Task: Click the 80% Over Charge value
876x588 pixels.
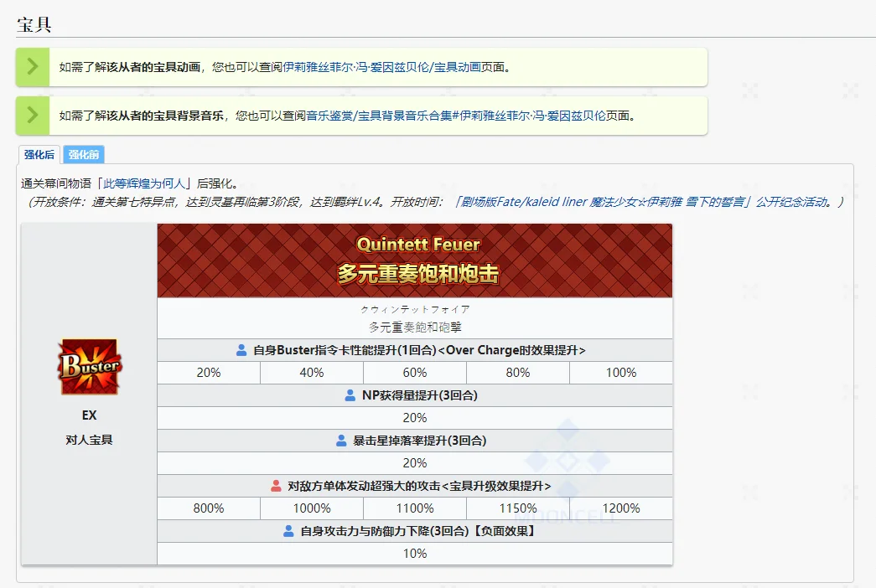Action: point(518,373)
